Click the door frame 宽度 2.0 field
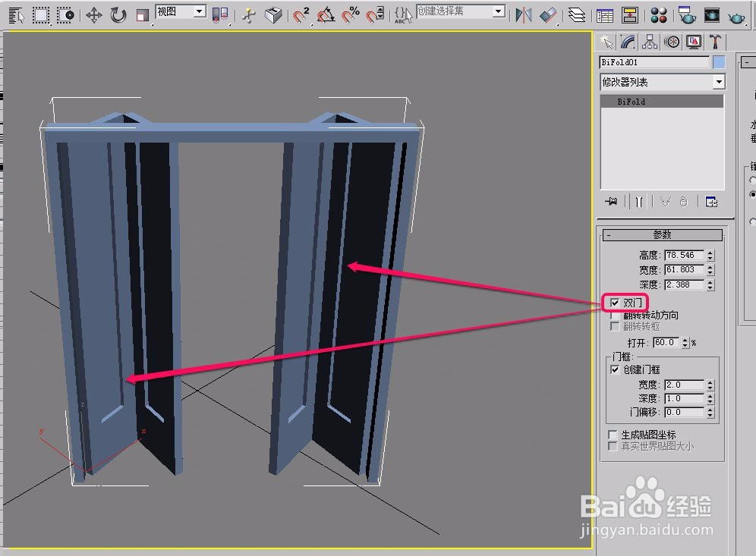Screen dimensions: 756x556 (x=684, y=385)
